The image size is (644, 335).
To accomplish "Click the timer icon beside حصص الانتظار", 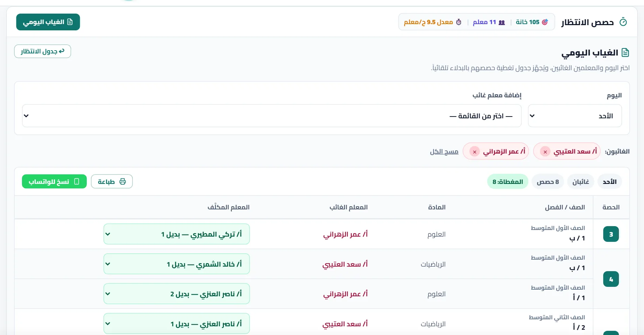I will coord(623,22).
